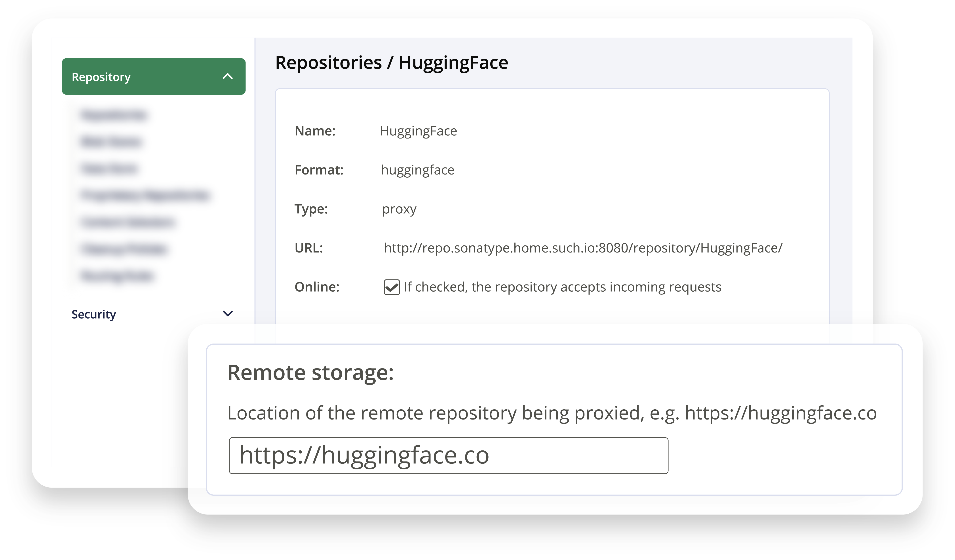Viewport: 955px width, 560px height.
Task: Open first blurred item under Repository menu
Action: click(x=114, y=115)
